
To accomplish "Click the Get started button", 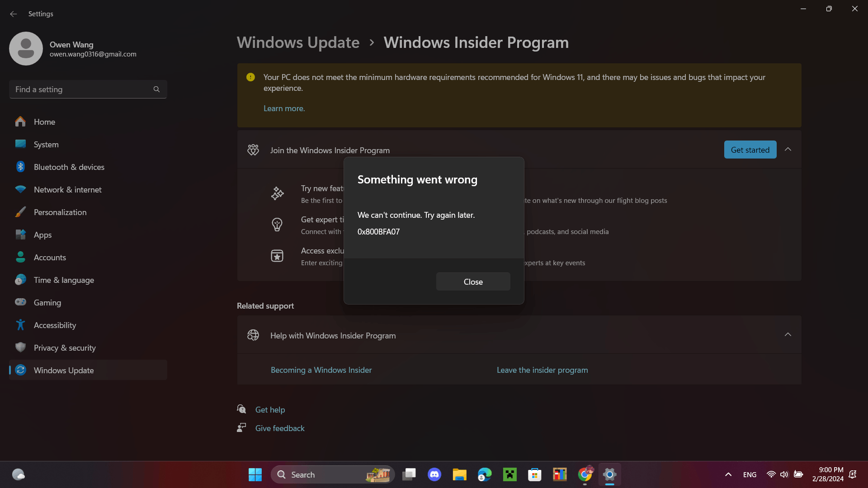I will pyautogui.click(x=750, y=150).
